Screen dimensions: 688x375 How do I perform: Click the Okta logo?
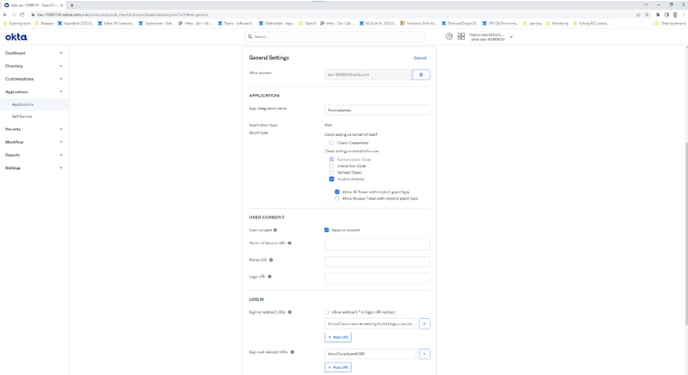tap(16, 37)
